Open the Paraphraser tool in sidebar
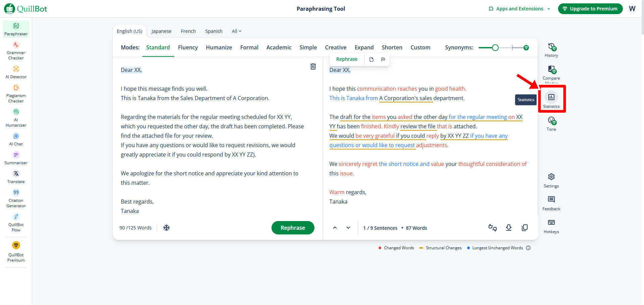Viewport: 644px width, 305px height. click(16, 29)
